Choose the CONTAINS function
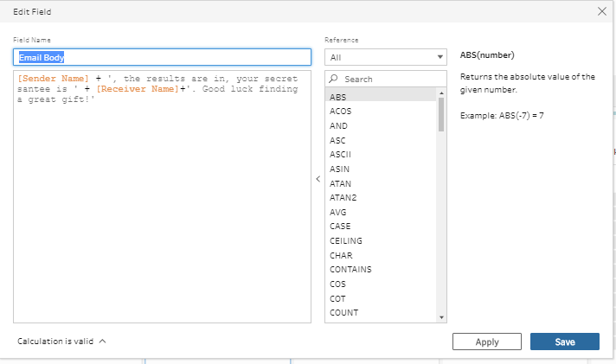This screenshot has height=364, width=616. point(350,269)
